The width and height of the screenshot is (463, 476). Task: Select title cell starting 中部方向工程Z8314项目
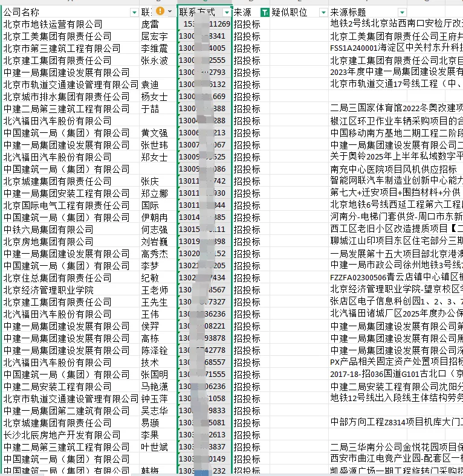396,422
